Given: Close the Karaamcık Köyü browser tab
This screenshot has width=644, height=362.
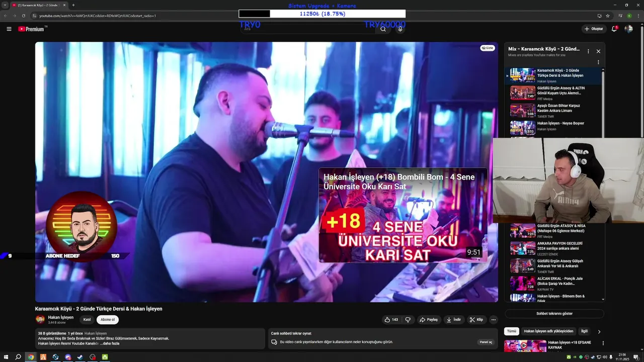Looking at the screenshot, I should coord(64,5).
